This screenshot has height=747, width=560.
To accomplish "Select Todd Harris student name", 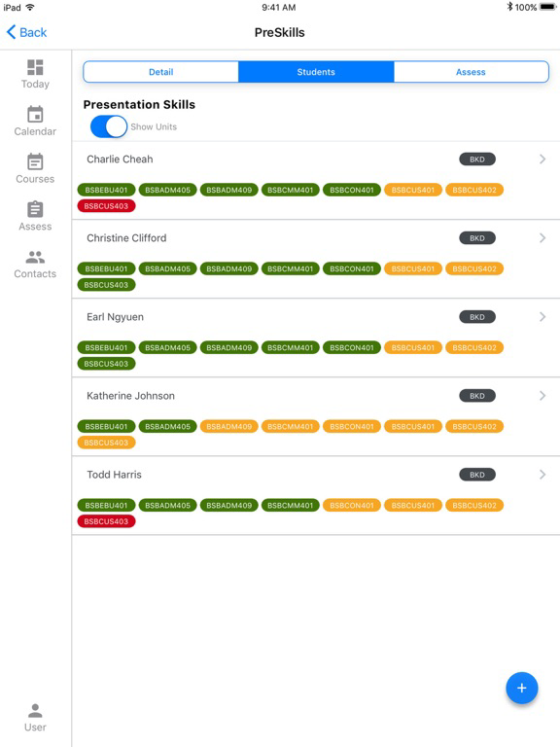I will click(x=115, y=475).
